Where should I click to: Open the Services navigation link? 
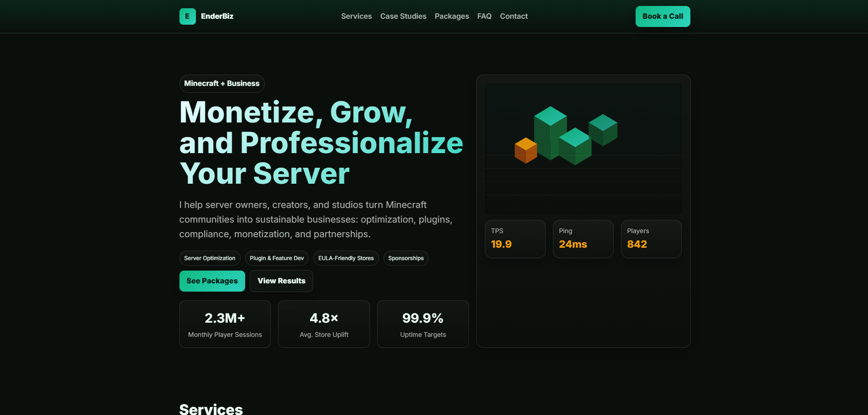(x=356, y=16)
